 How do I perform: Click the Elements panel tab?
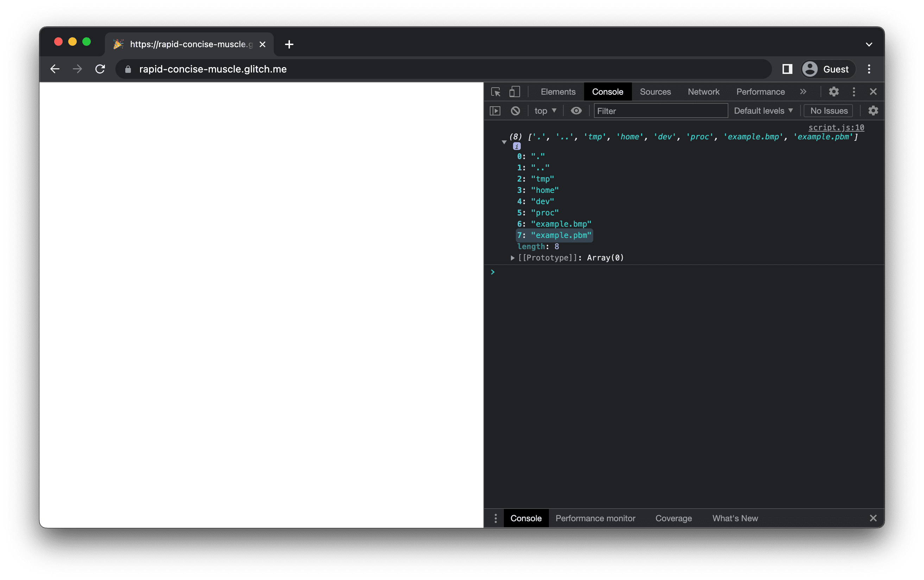pos(558,92)
